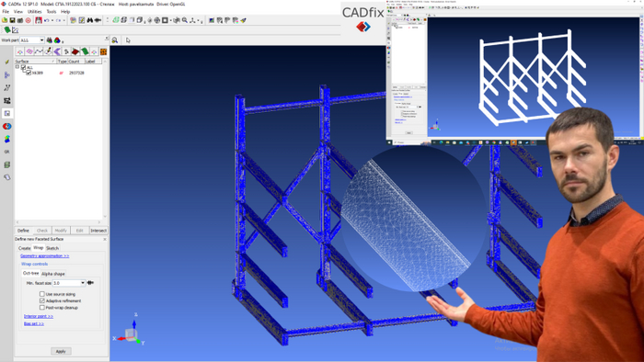
Task: Click the camera snapshot icon
Action: (x=19, y=20)
